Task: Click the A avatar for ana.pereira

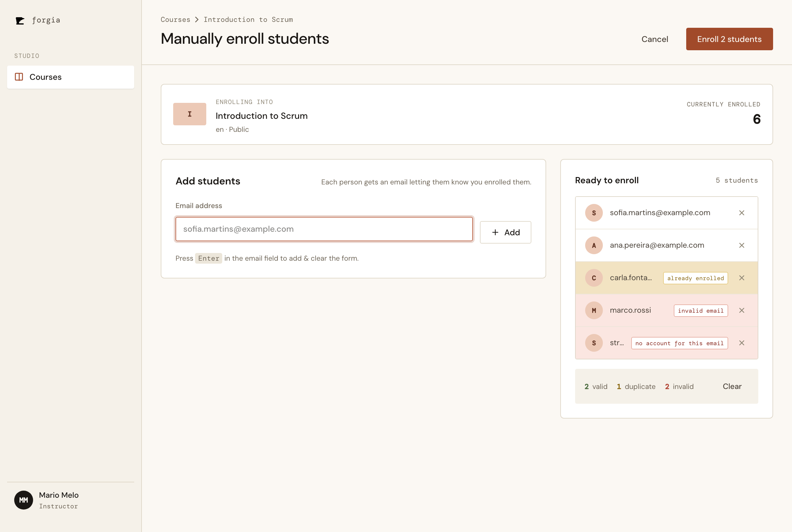Action: (594, 245)
